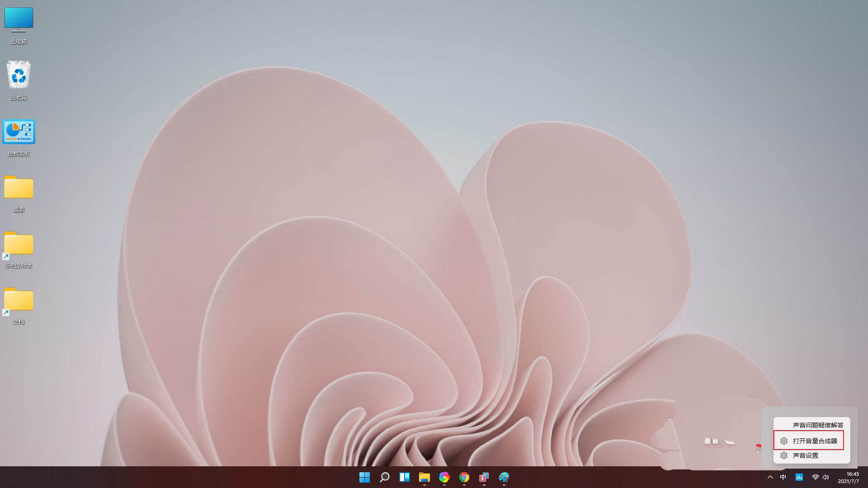Launch Google Chrome from taskbar
The width and height of the screenshot is (868, 488).
(464, 477)
